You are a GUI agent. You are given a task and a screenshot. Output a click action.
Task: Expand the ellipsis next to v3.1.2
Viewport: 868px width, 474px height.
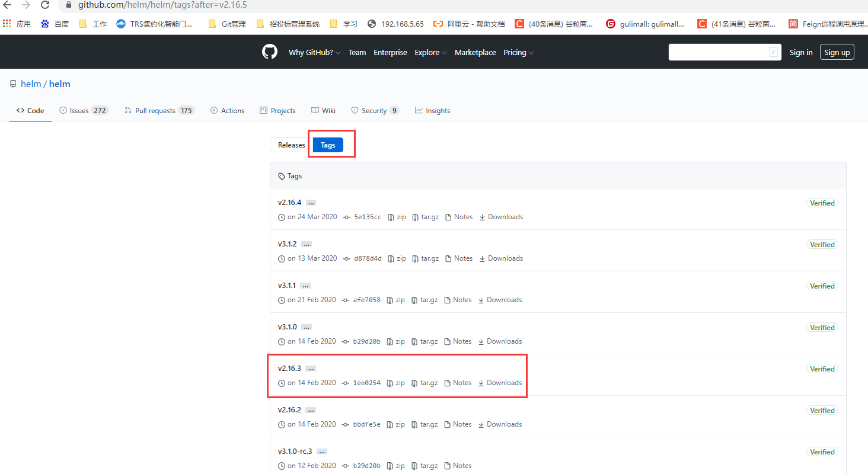(306, 244)
